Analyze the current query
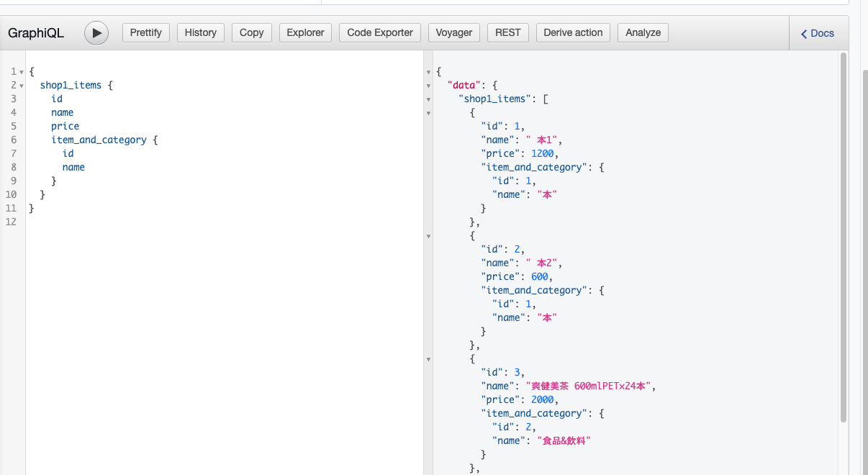 [x=643, y=32]
